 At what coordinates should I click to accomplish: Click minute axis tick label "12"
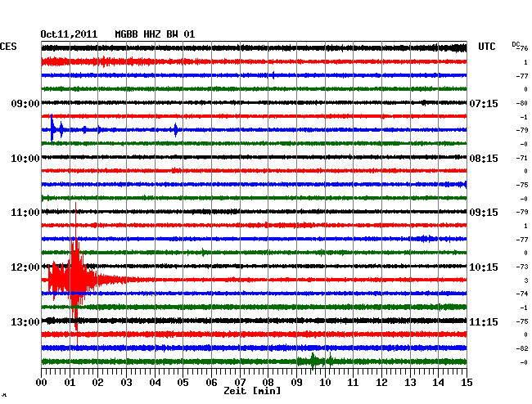(381, 383)
